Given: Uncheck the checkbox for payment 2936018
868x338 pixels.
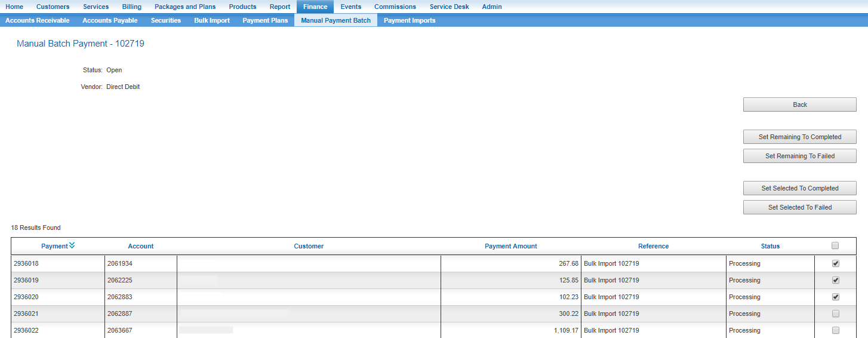Looking at the screenshot, I should pyautogui.click(x=835, y=263).
